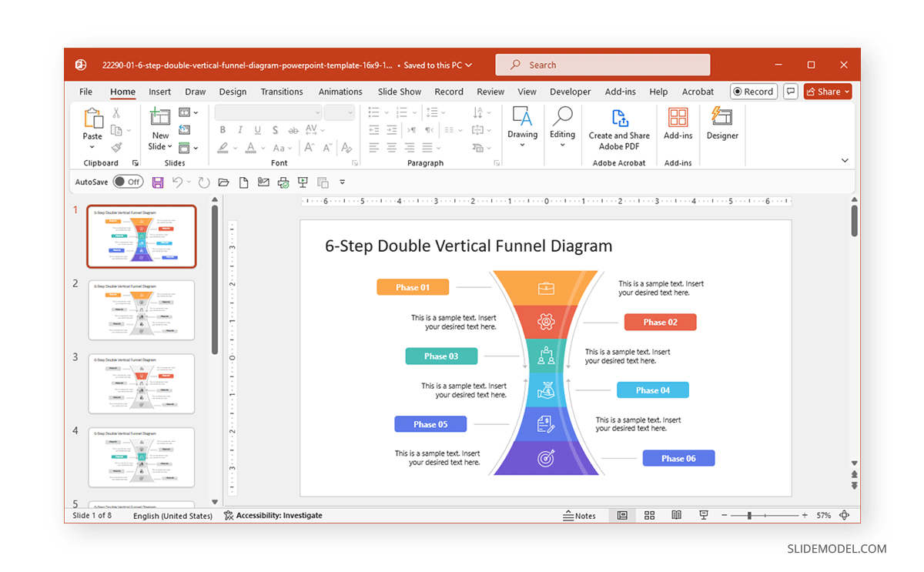Open the Comments speech bubble icon
Image resolution: width=924 pixels, height=572 pixels.
791,92
